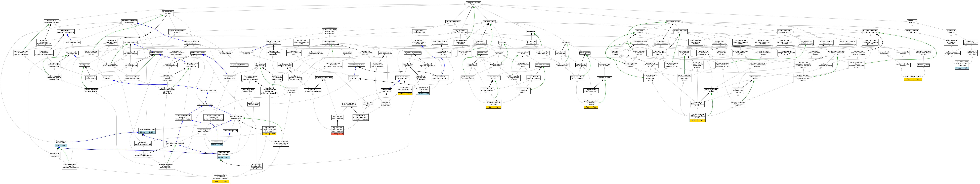Select the 'dendrite morphogenesis' node box
980x184 pixels.
[x=176, y=143]
